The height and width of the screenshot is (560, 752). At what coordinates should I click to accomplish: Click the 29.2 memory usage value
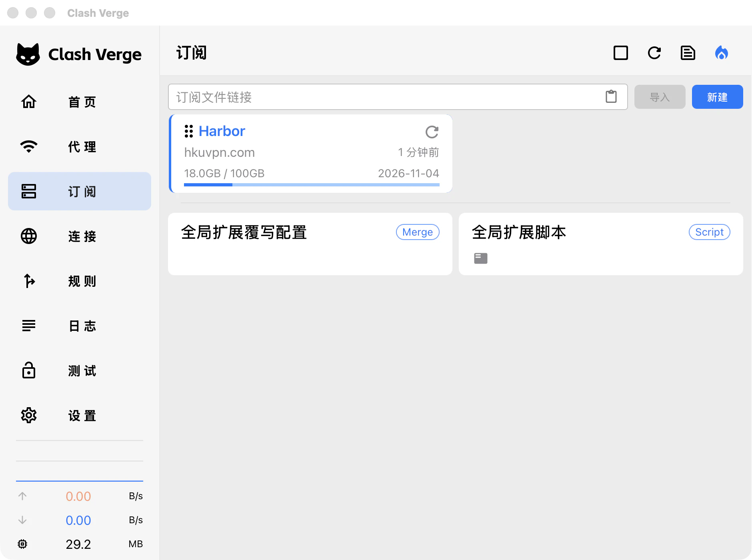(x=78, y=544)
